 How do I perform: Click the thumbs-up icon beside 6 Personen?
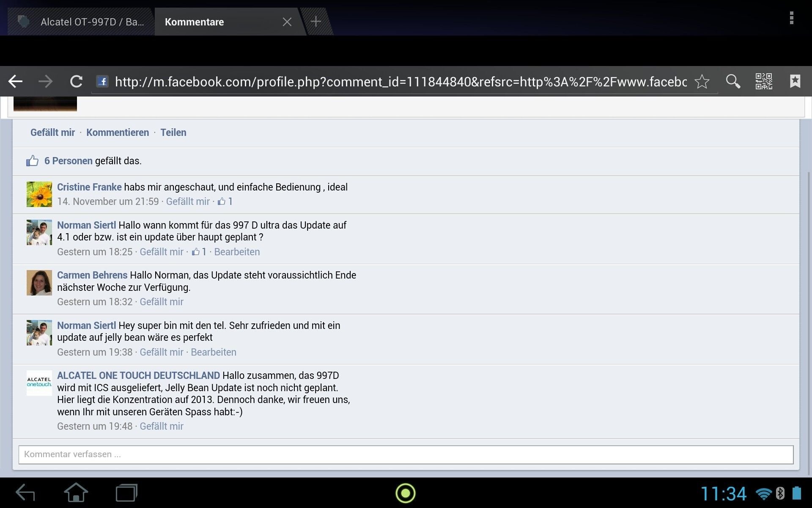coord(32,161)
